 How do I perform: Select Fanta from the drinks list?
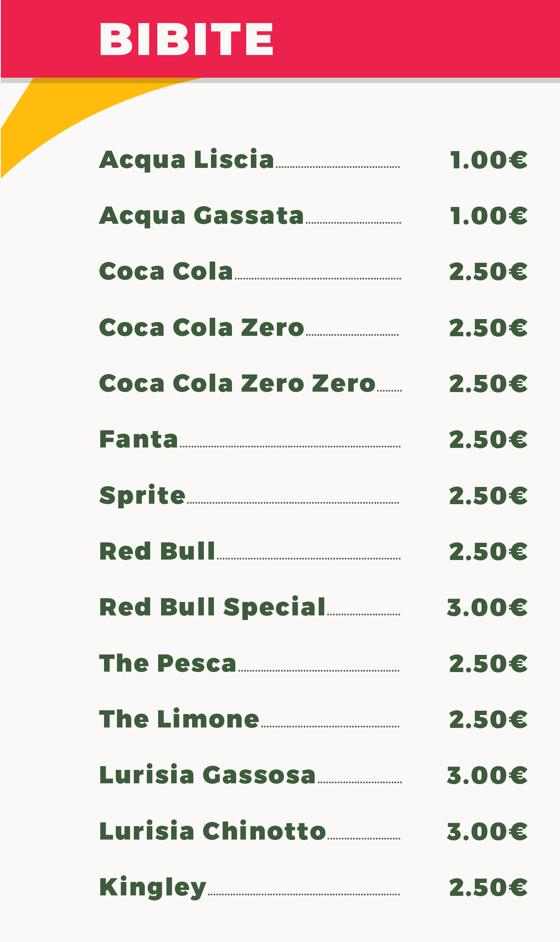[138, 440]
